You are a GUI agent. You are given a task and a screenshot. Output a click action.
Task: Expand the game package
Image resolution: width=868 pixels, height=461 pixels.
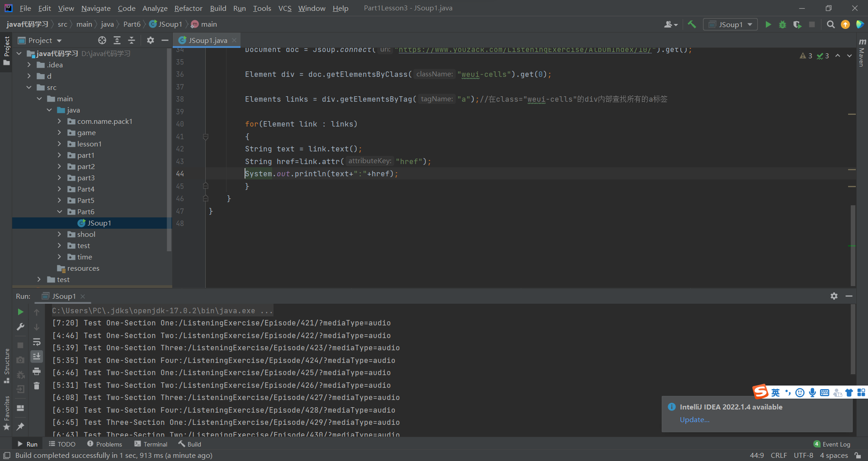(60, 132)
